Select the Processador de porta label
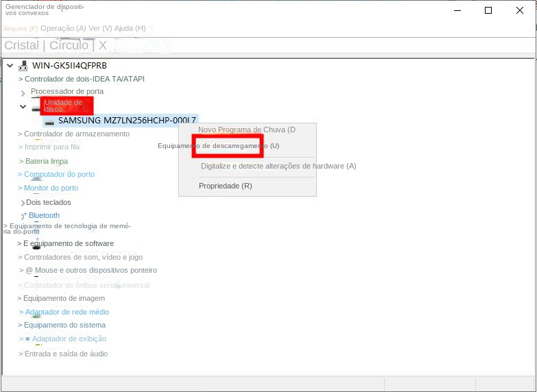Image resolution: width=537 pixels, height=392 pixels. (x=67, y=91)
